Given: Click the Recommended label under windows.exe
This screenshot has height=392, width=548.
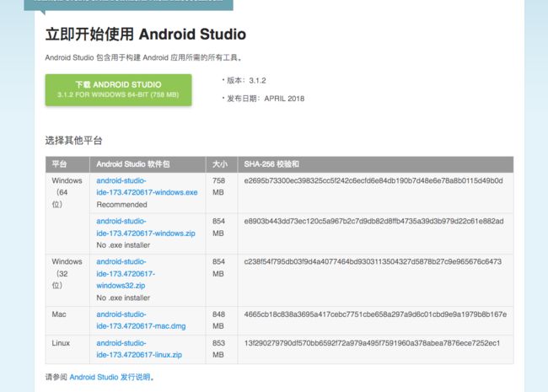Looking at the screenshot, I should tap(121, 205).
